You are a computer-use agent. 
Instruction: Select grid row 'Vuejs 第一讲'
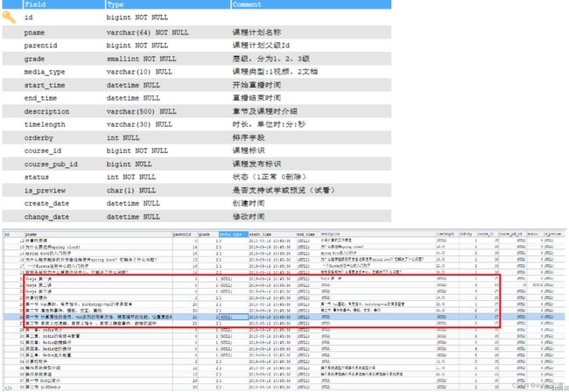284,279
